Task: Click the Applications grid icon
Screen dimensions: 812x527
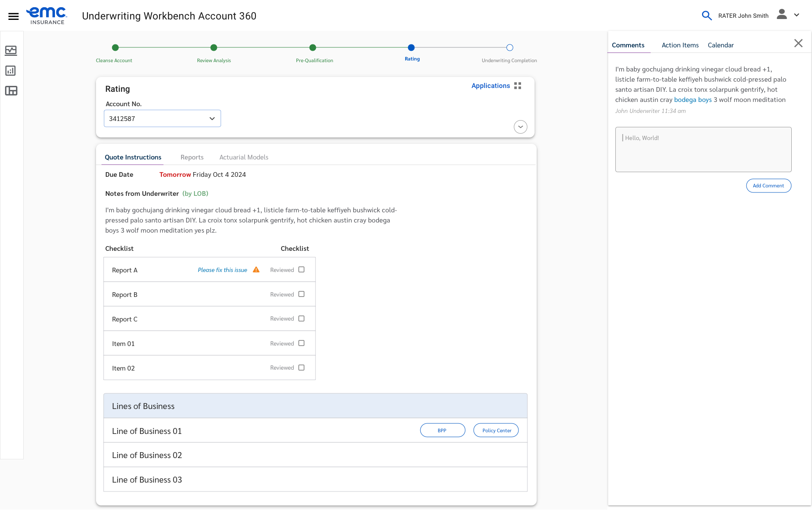Action: click(x=518, y=86)
